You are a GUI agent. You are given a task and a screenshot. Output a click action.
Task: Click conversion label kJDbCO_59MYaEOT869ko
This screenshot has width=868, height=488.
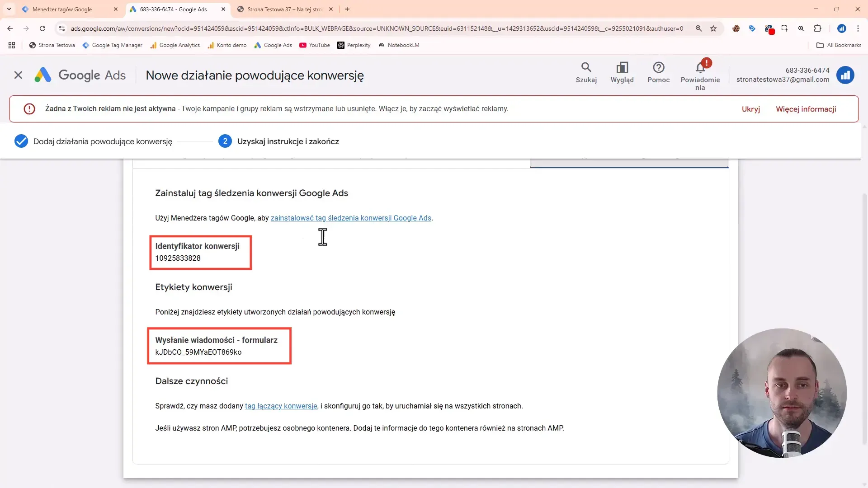(198, 352)
